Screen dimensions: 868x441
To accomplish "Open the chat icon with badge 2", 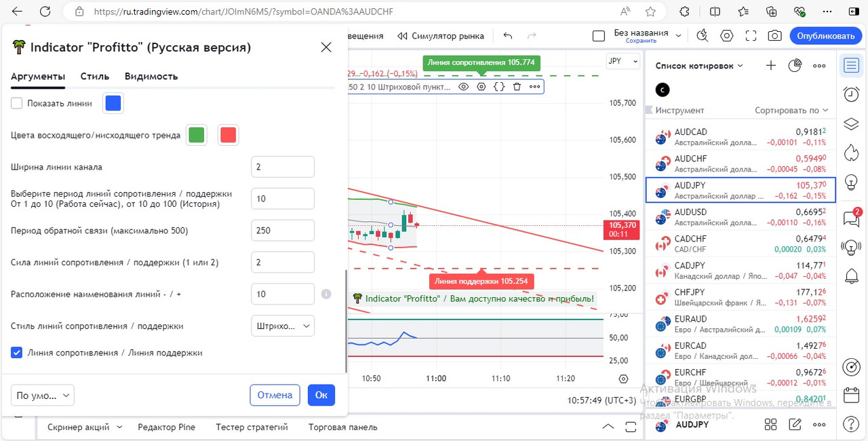I will tap(851, 218).
